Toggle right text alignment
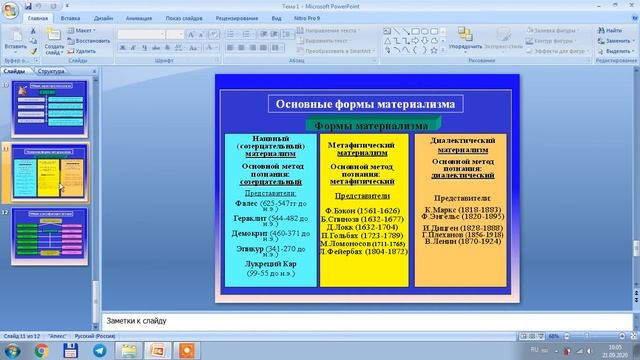 click(x=252, y=48)
